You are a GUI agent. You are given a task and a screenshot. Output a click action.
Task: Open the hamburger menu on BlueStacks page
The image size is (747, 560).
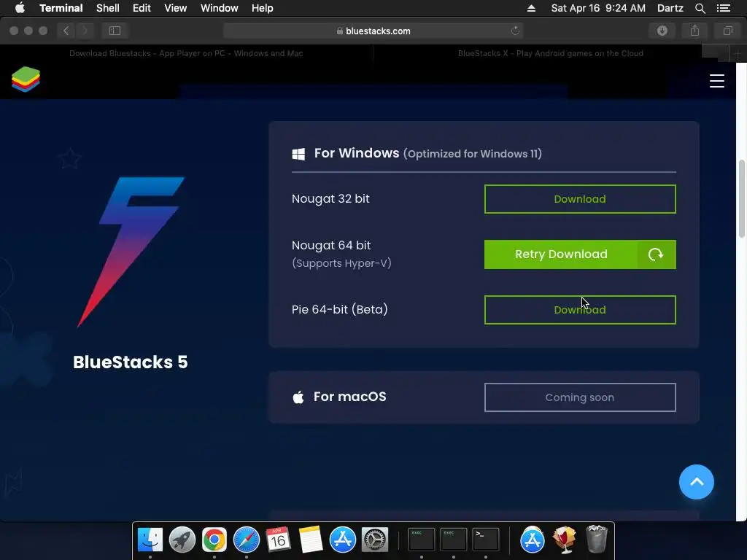point(716,81)
